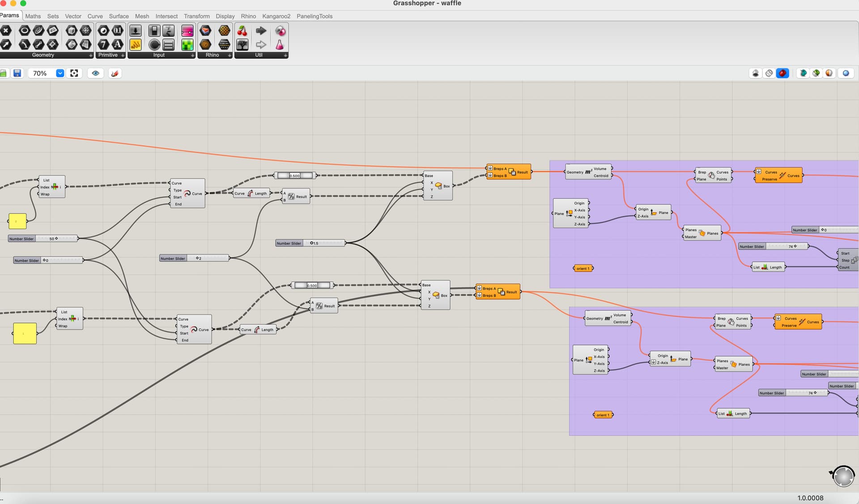Pick the Boolean Toggle input icon
The height and width of the screenshot is (504, 859).
point(154,30)
